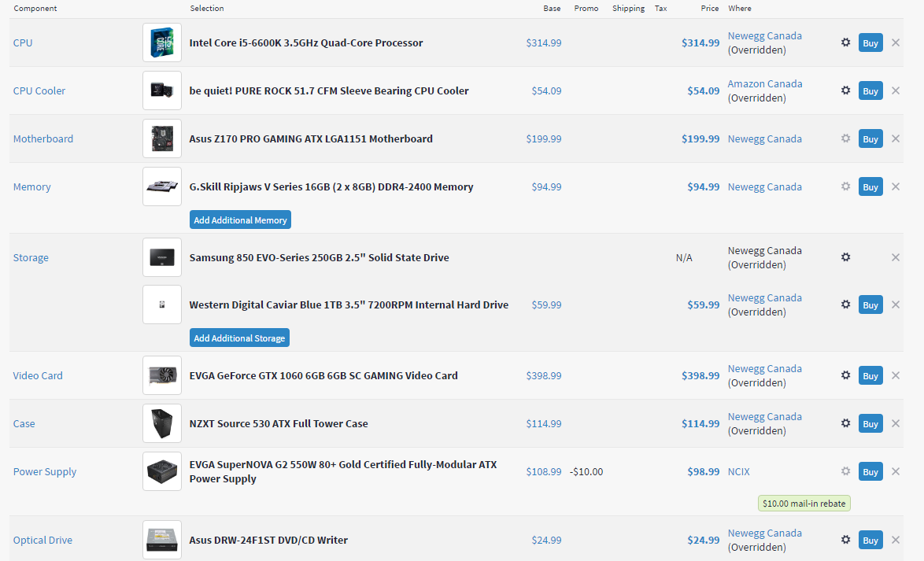
Task: Click the $98.99 power supply price
Action: pyautogui.click(x=703, y=471)
